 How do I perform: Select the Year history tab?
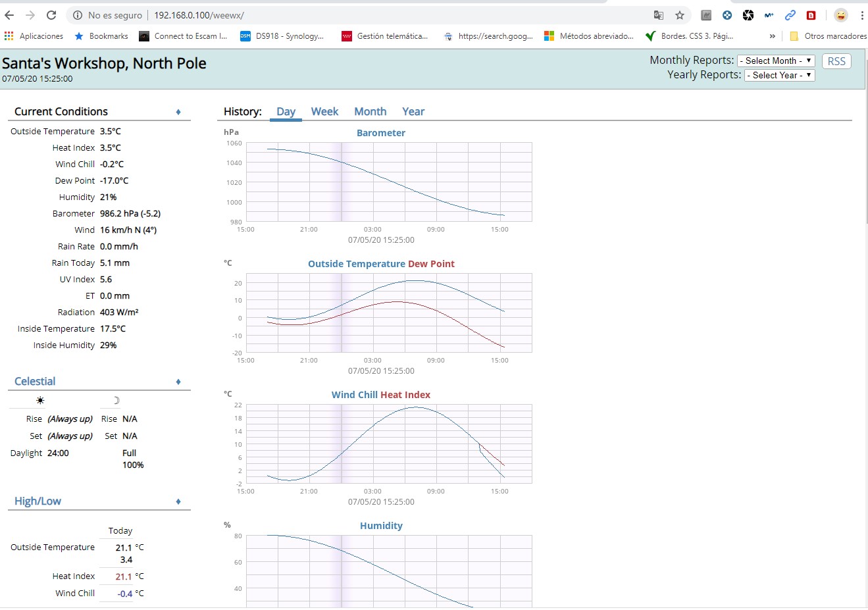[x=413, y=112]
